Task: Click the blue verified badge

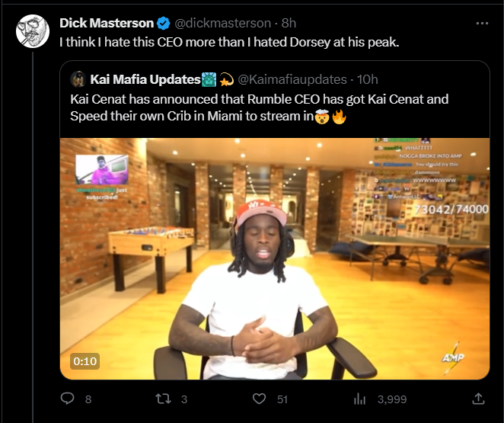Action: 163,23
